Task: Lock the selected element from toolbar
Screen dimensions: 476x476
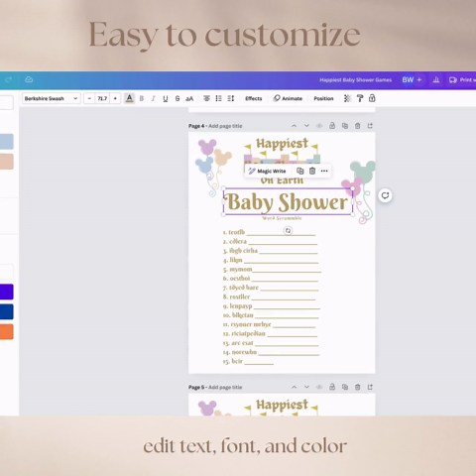Action: [372, 98]
